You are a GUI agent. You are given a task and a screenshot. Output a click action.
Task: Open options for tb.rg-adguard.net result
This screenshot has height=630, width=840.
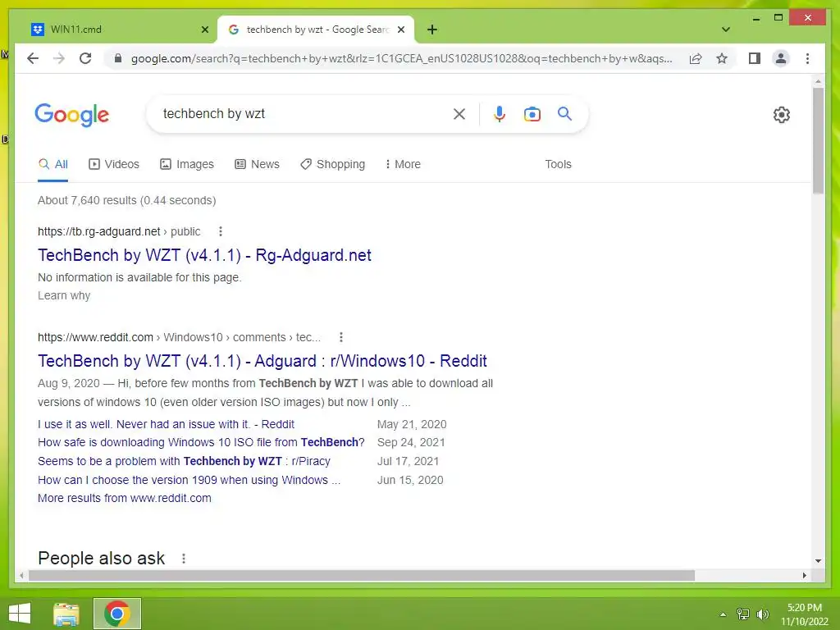click(220, 231)
